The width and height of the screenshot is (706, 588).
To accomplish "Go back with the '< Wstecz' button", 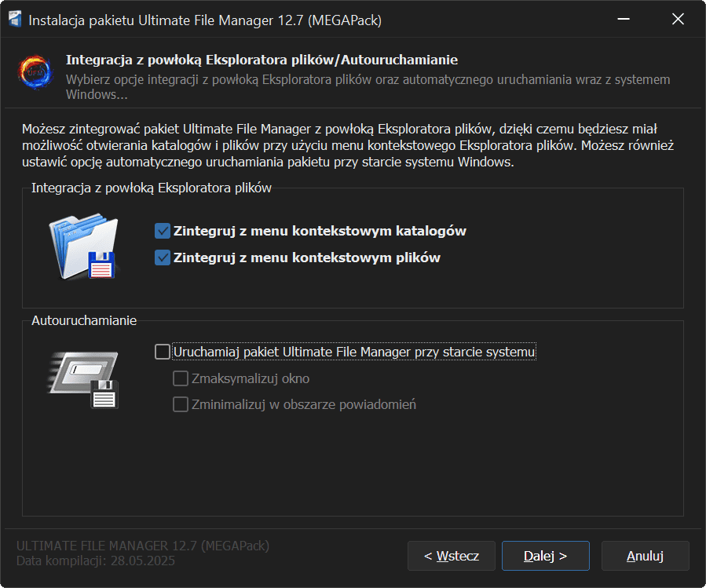I will coord(451,556).
